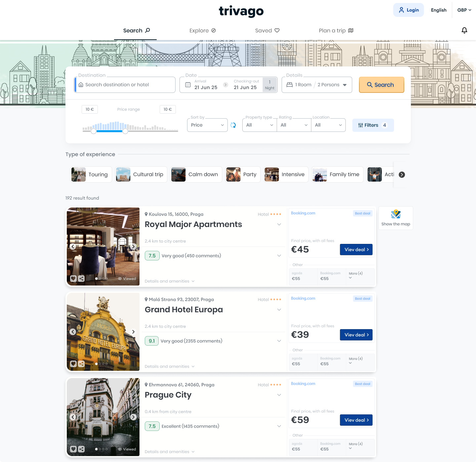476x462 pixels.
Task: Switch to the Explore tab
Action: click(202, 31)
